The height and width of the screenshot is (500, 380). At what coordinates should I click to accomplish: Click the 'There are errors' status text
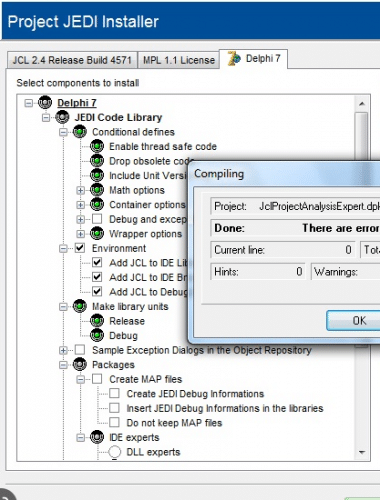point(341,228)
